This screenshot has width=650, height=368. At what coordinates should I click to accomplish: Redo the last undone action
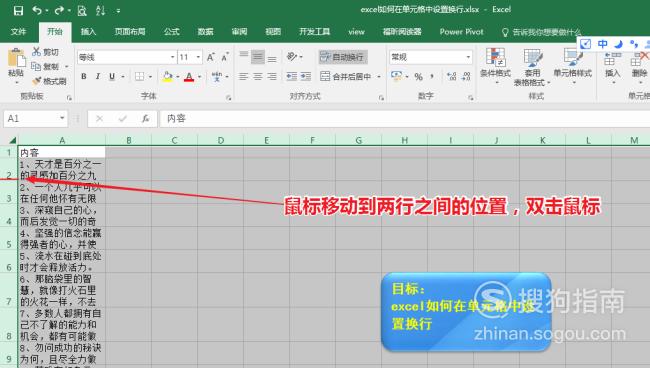pyautogui.click(x=59, y=10)
